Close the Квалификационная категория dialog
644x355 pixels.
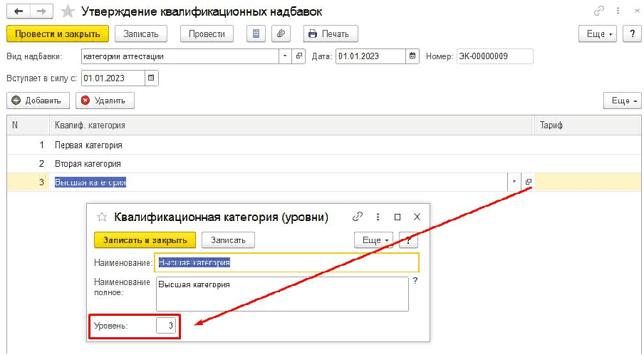pyautogui.click(x=417, y=217)
